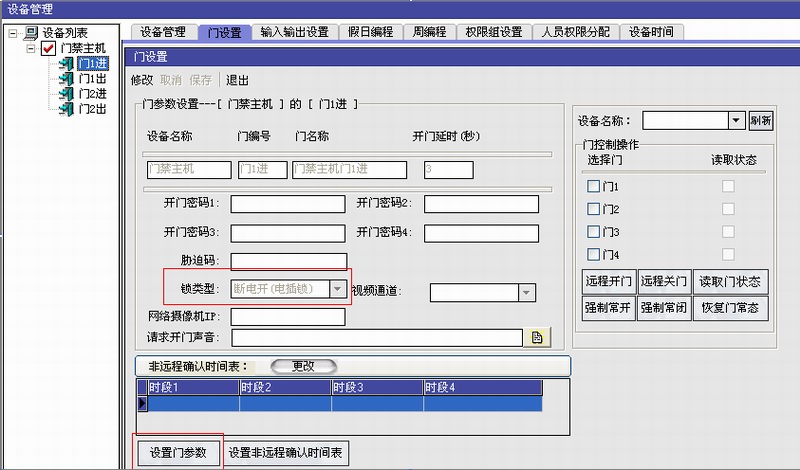The height and width of the screenshot is (470, 800).
Task: Check the 门3 door option
Action: 593,232
